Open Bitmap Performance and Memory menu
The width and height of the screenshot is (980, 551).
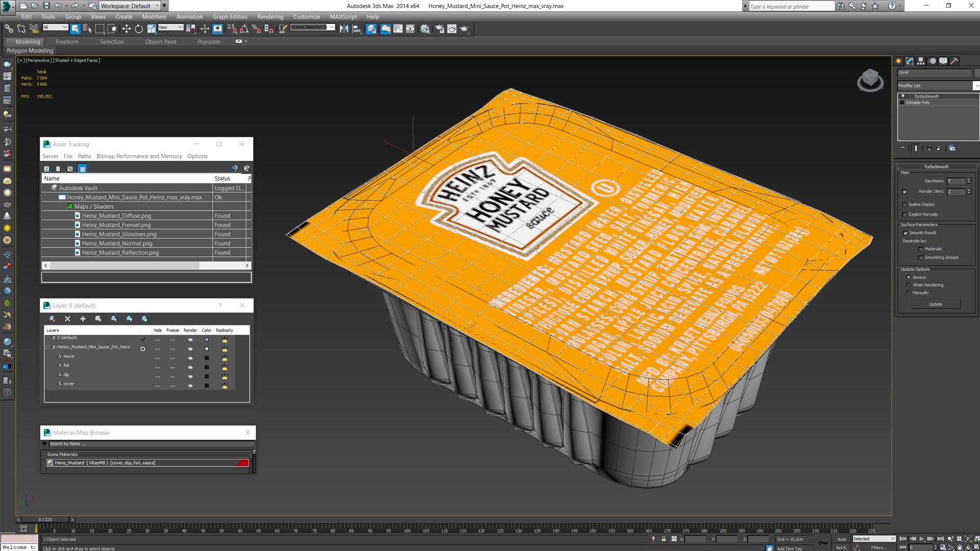click(139, 156)
